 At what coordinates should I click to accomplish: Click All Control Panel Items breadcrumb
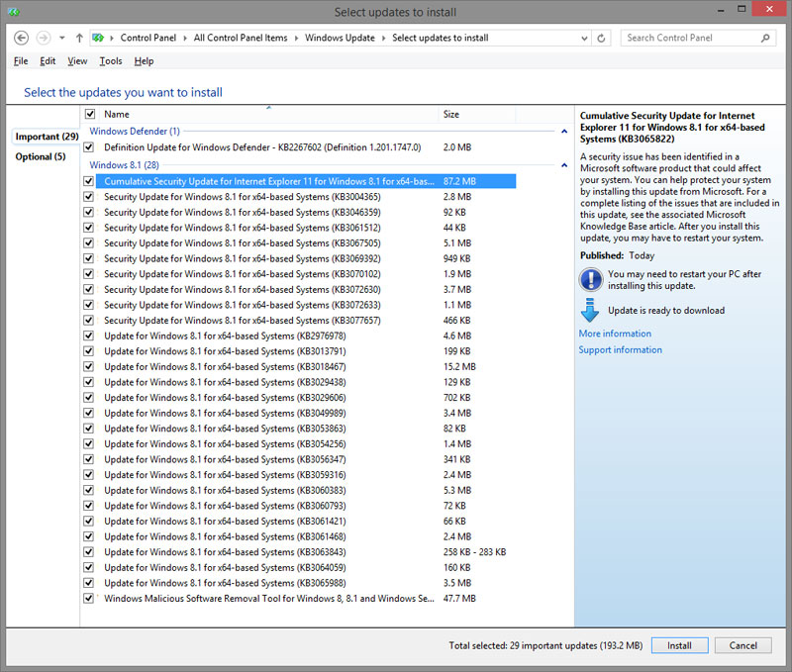[x=241, y=38]
